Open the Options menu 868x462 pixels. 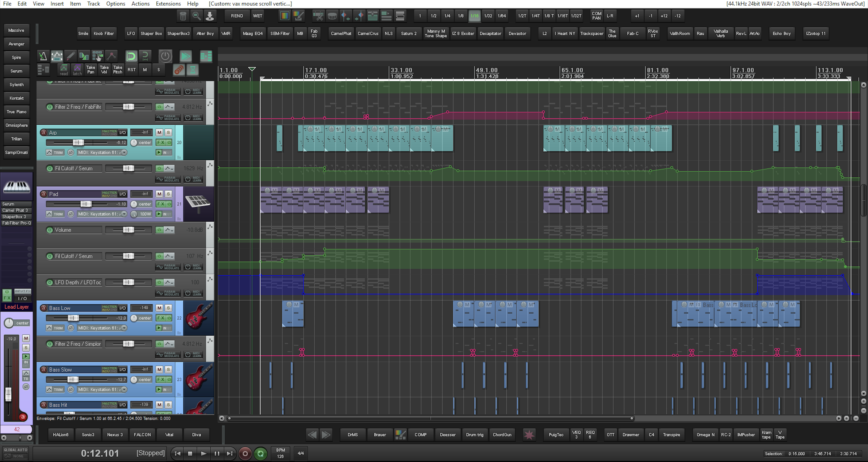click(x=115, y=4)
